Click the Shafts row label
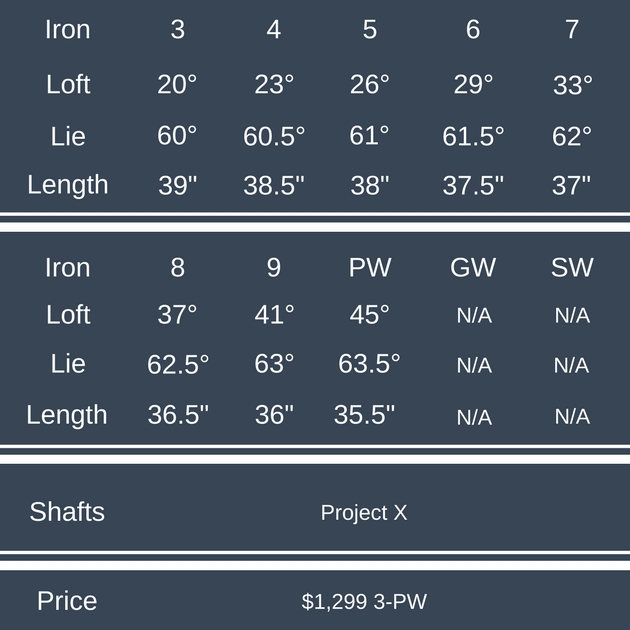Viewport: 630px width, 630px height. [x=67, y=512]
